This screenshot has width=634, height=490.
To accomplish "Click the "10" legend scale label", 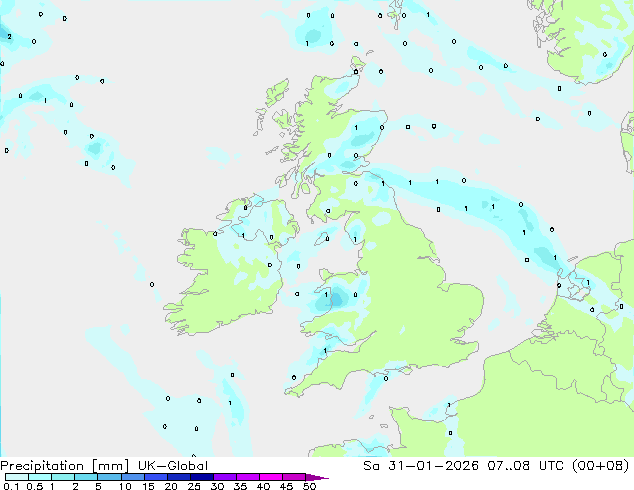I will coord(125,486).
